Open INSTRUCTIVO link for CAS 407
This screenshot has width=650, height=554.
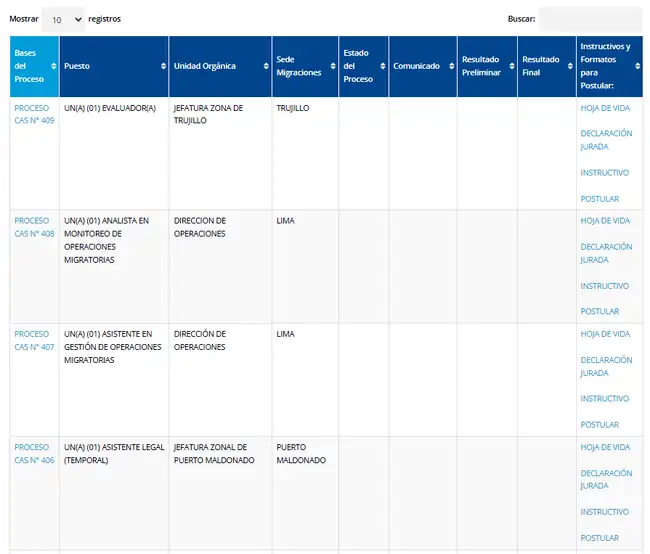[x=604, y=399]
